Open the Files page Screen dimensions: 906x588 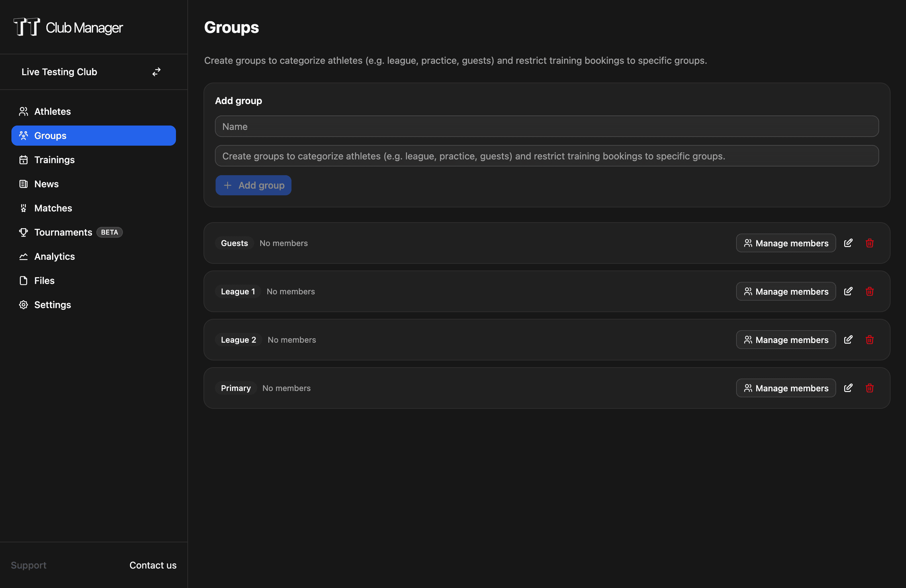coord(94,281)
